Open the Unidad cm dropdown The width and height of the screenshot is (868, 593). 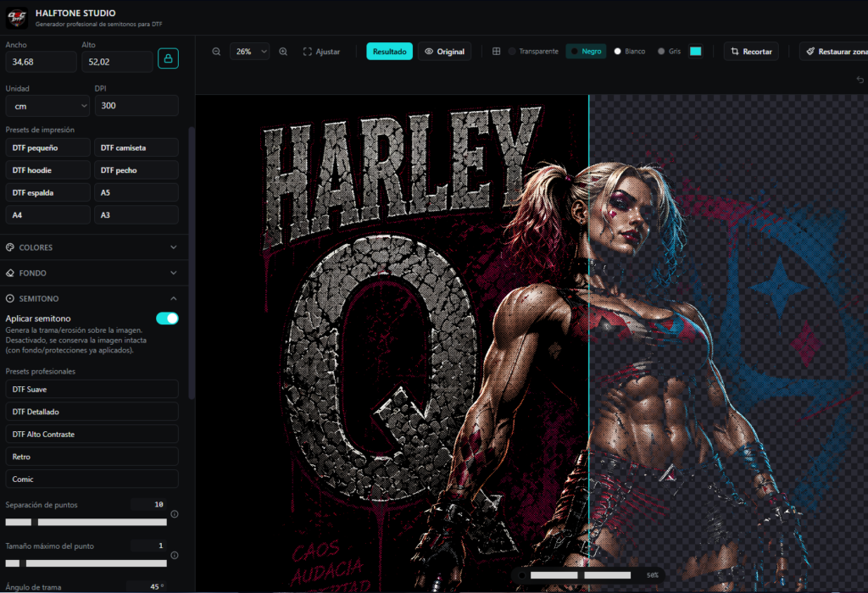click(x=47, y=106)
